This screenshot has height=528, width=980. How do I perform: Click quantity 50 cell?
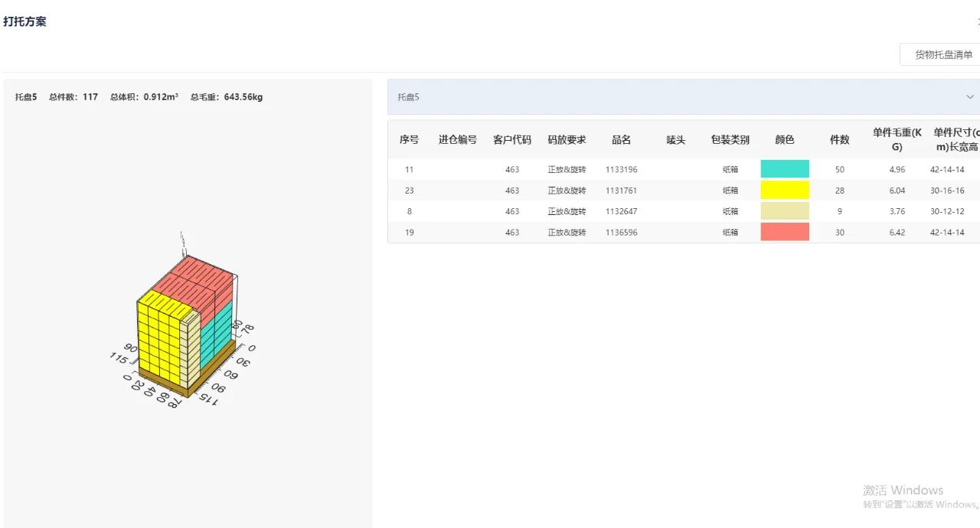pos(840,170)
